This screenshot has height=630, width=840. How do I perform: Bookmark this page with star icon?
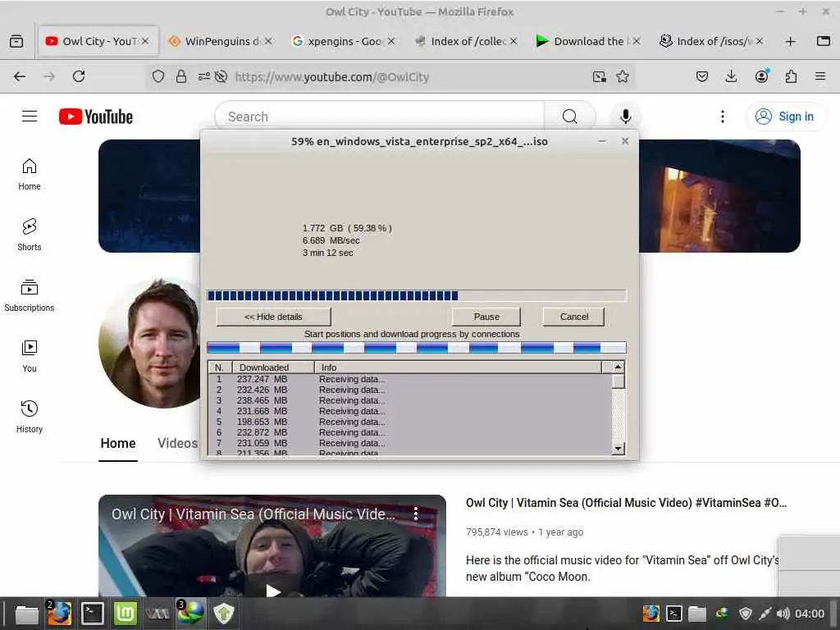(x=623, y=76)
